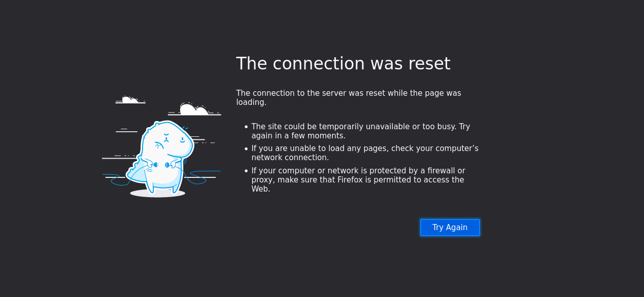
Task: Click the larger cloud above the dinosaur
Action: (194, 109)
